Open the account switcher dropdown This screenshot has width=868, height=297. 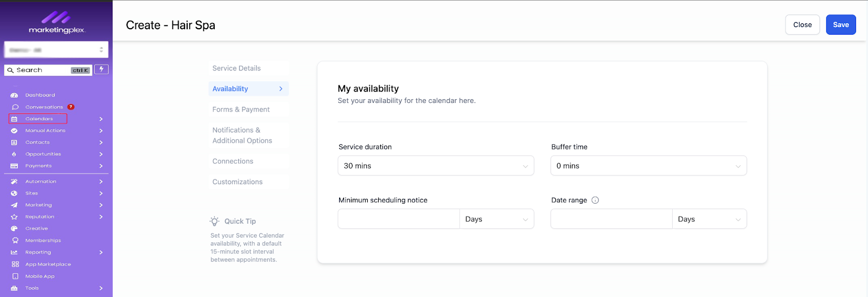tap(56, 50)
